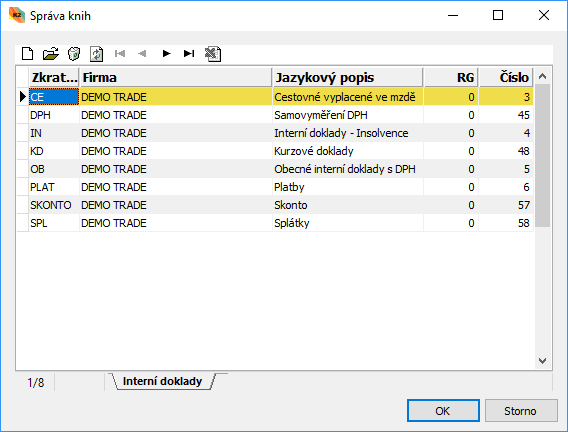The image size is (568, 432).
Task: Jump to last record arrow icon
Action: click(189, 54)
